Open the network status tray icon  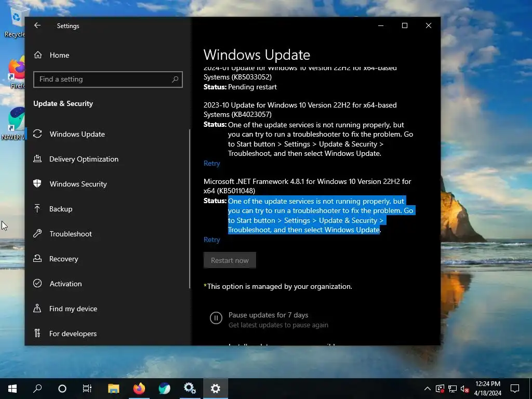[453, 389]
